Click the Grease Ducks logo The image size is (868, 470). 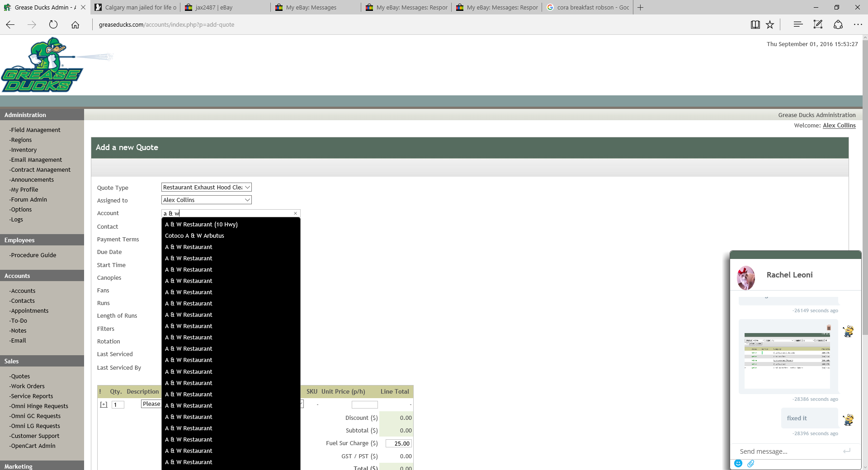click(x=43, y=66)
